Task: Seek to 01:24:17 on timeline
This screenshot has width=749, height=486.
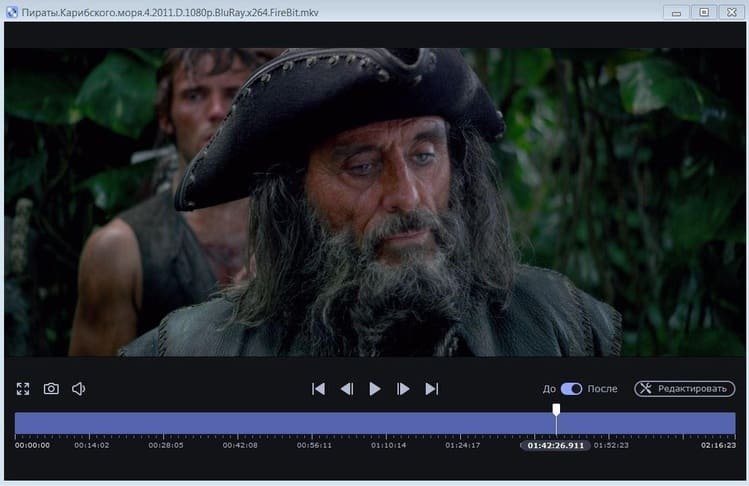Action: click(x=463, y=423)
